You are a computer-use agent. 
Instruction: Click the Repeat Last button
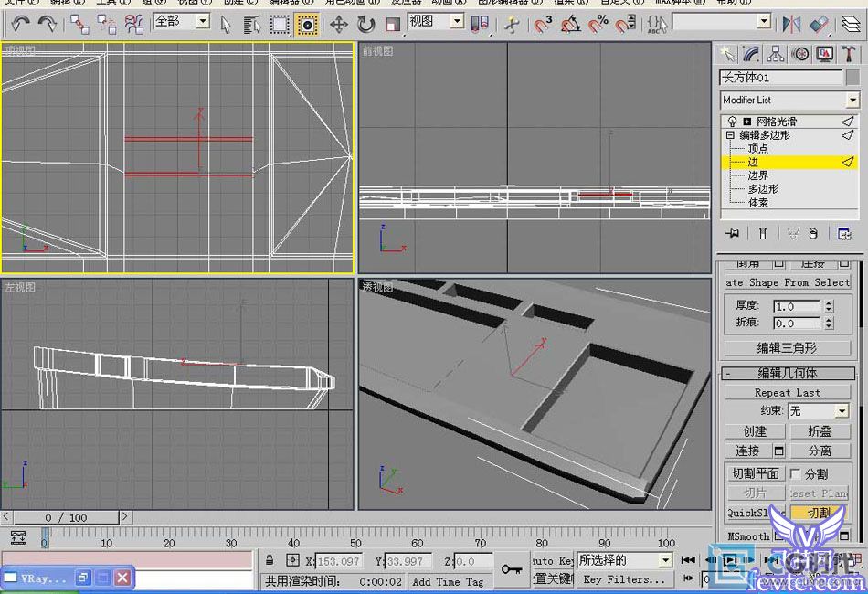pos(788,392)
